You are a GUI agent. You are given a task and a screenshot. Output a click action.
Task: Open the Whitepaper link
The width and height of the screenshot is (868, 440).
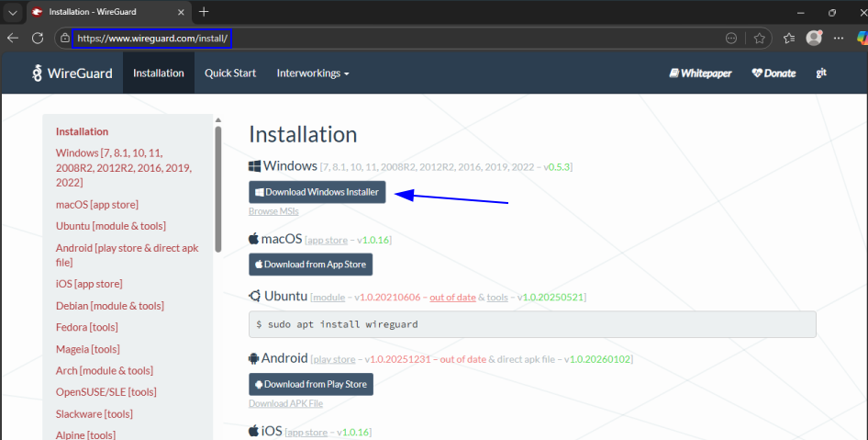700,73
